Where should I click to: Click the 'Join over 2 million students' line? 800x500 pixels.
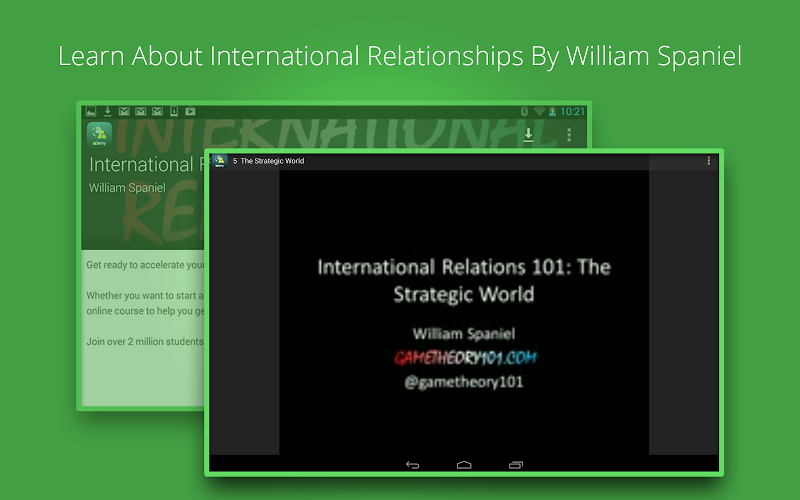(145, 341)
